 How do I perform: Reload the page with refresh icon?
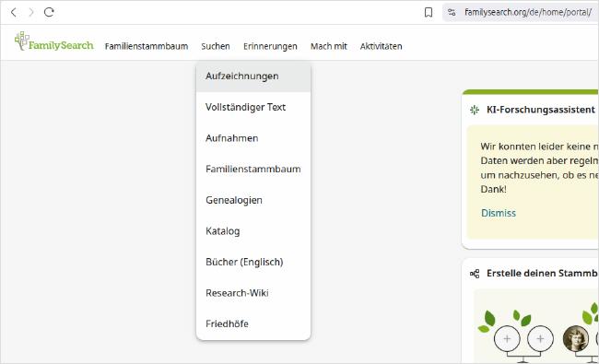pyautogui.click(x=49, y=12)
